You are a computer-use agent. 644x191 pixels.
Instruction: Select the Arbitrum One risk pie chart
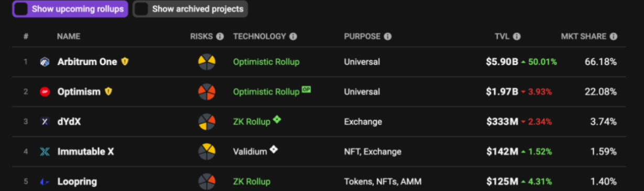point(207,62)
